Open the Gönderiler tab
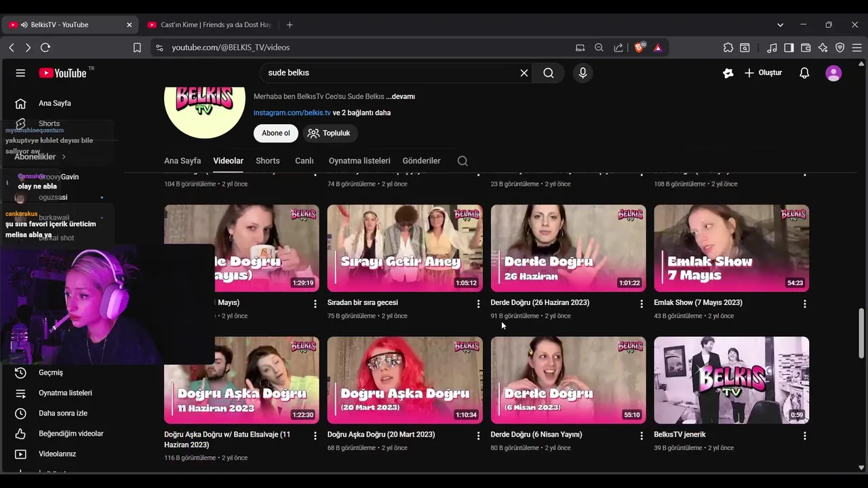This screenshot has height=488, width=868. (x=422, y=161)
